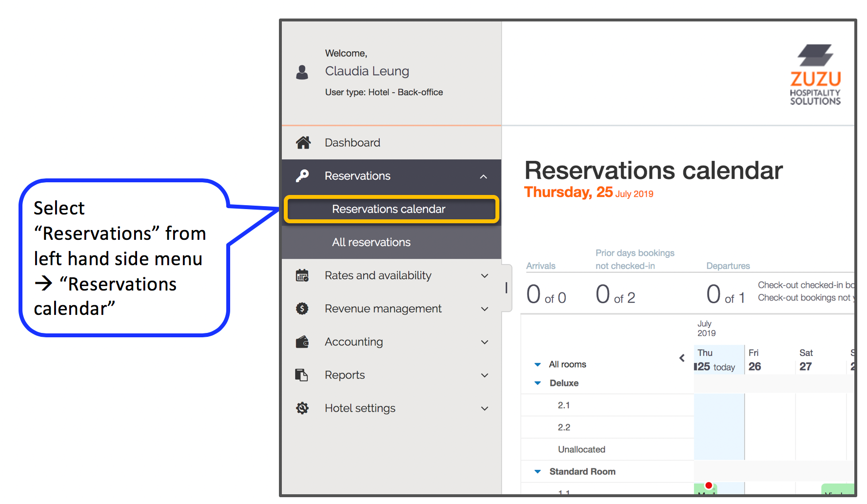Click the Check-out checked-in bookings text
The image size is (867, 504).
point(806,285)
